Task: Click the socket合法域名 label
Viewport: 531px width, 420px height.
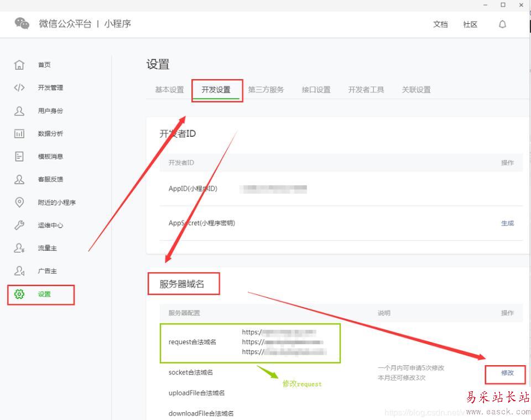Action: (x=191, y=372)
